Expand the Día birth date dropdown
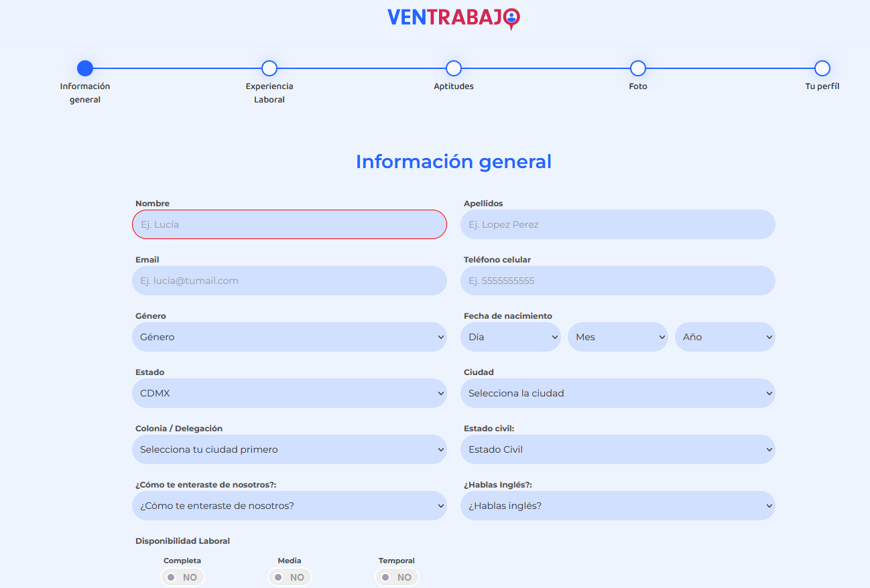Viewport: 870px width, 588px height. pos(510,337)
